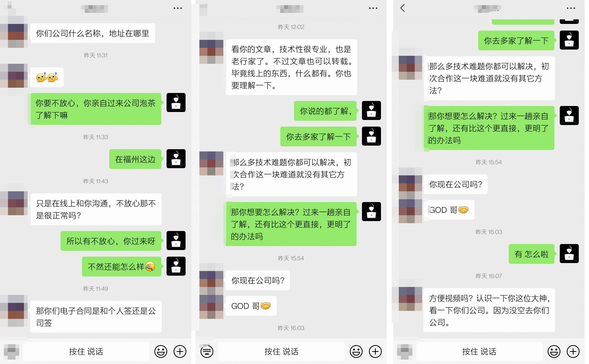This screenshot has width=589, height=364.
Task: Open emoji picker in second chat panel
Action: click(x=356, y=352)
